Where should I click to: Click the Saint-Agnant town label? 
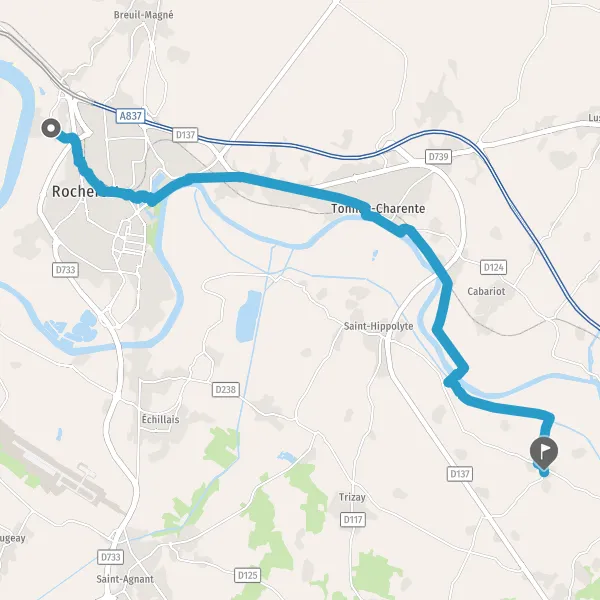pos(125,579)
